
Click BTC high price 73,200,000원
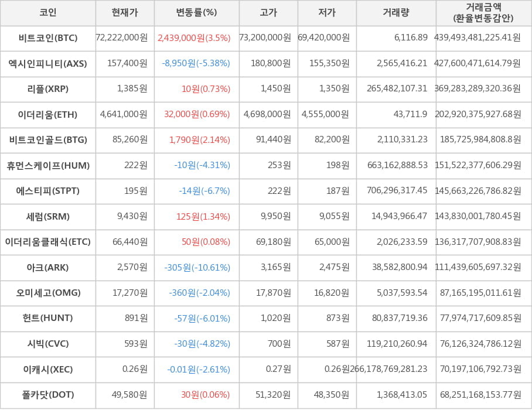coord(265,37)
